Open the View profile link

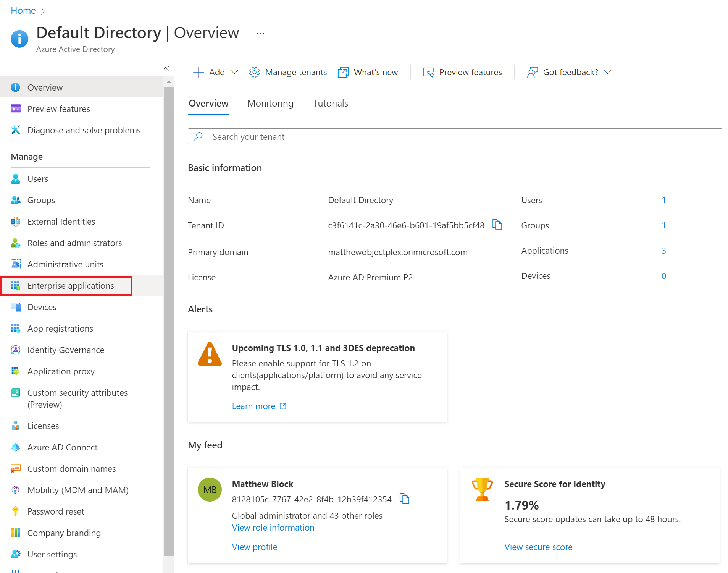(254, 547)
